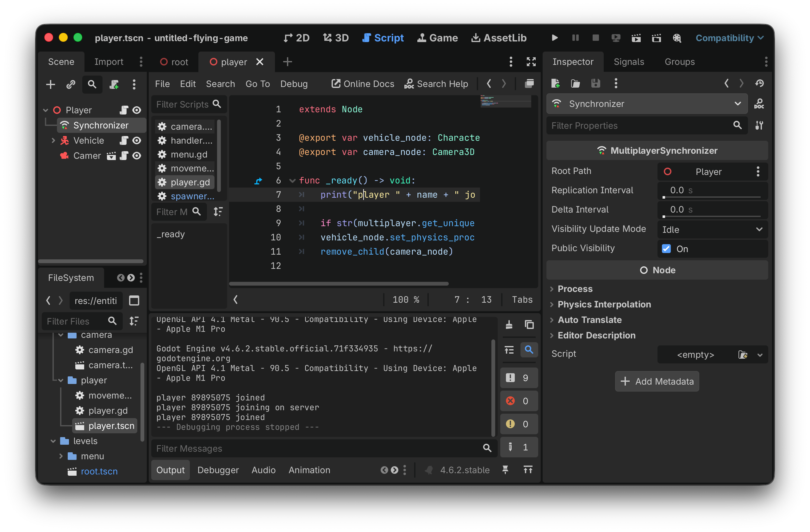Open the Visibility Update Mode dropdown
810x532 pixels.
712,229
